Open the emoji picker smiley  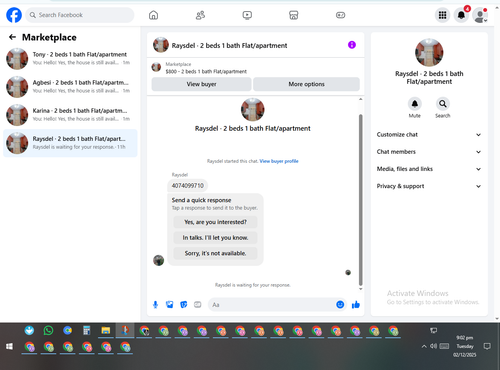tap(340, 304)
